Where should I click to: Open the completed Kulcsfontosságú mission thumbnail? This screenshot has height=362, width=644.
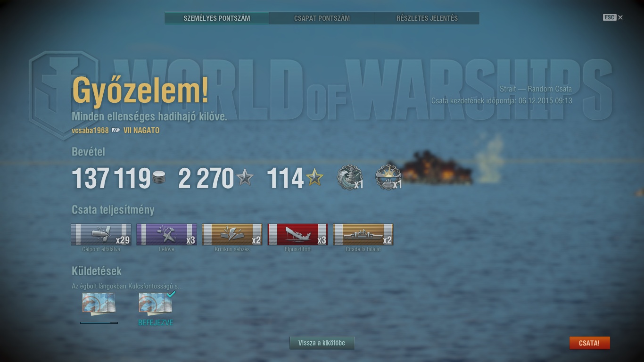[156, 304]
